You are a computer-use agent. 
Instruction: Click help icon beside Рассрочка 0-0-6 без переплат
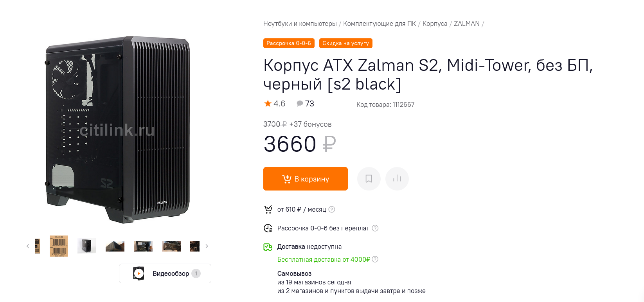pyautogui.click(x=375, y=228)
